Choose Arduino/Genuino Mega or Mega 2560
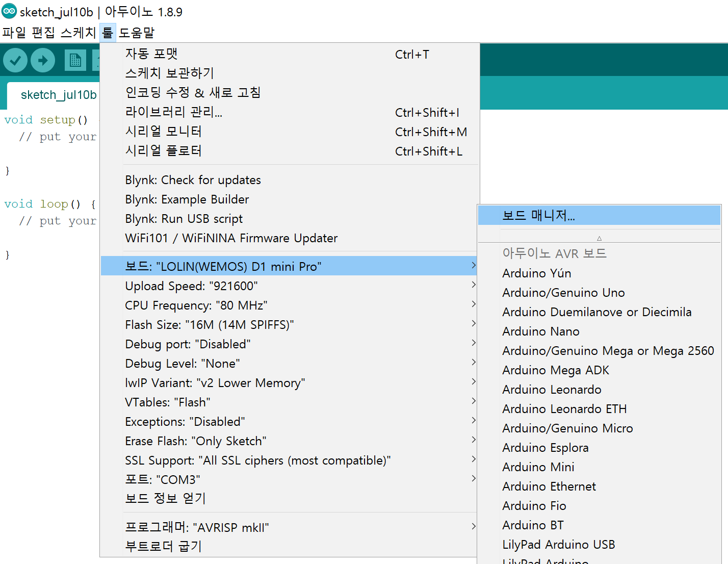The image size is (728, 564). (599, 351)
